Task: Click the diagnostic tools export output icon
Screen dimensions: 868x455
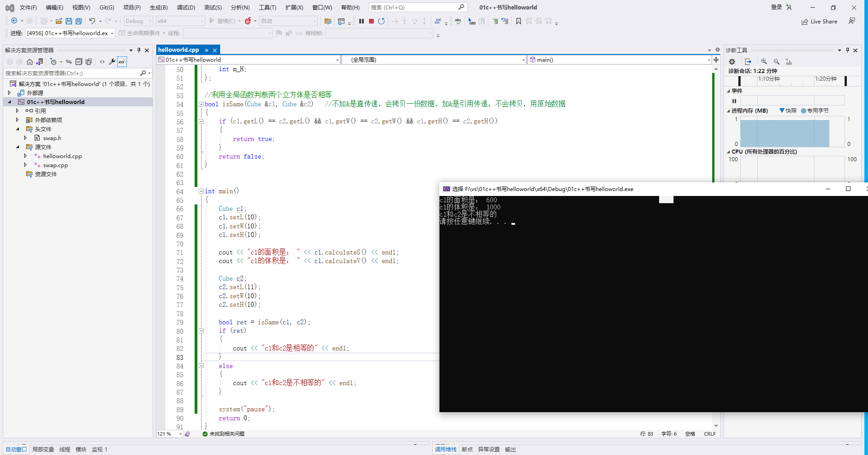Action: [748, 62]
